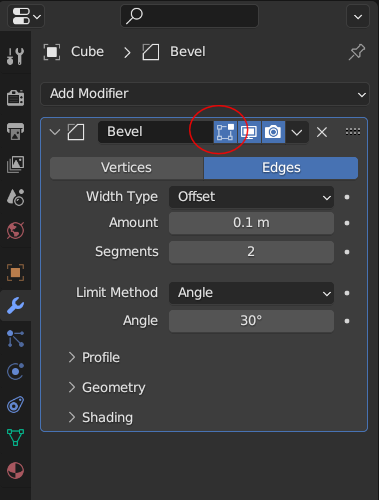Open the Bevel modifier extras menu arrow
Viewport: 379px width, 500px height.
click(297, 132)
